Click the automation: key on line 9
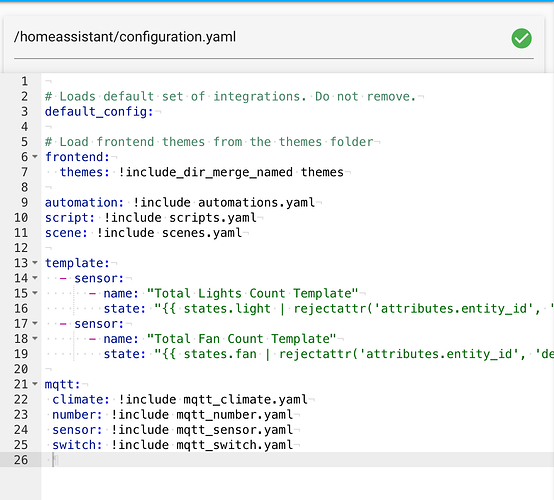This screenshot has height=500, width=554. click(x=84, y=202)
